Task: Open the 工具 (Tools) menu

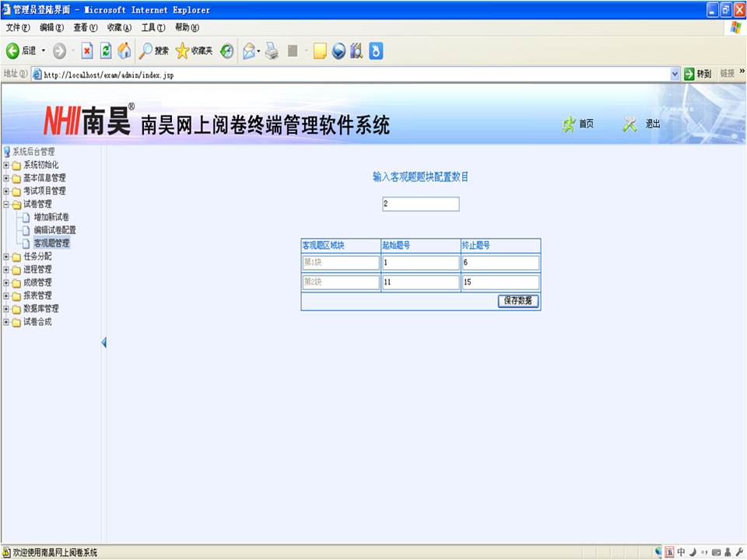Action: (153, 27)
